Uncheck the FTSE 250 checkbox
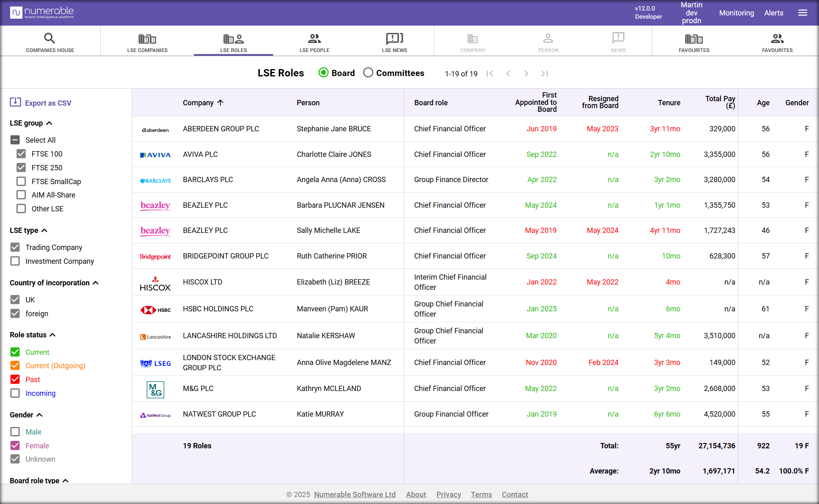819x504 pixels. click(21, 167)
